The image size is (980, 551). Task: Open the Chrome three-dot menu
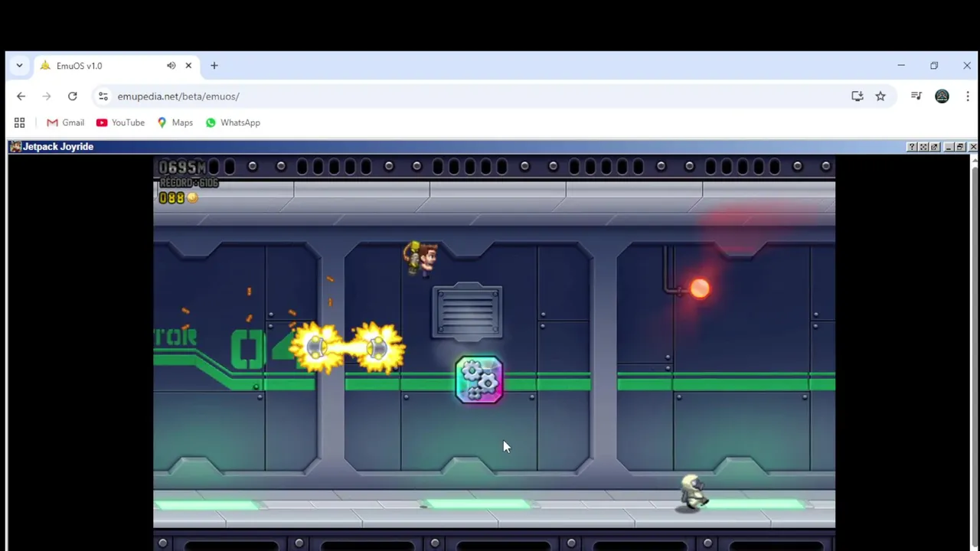tap(968, 96)
